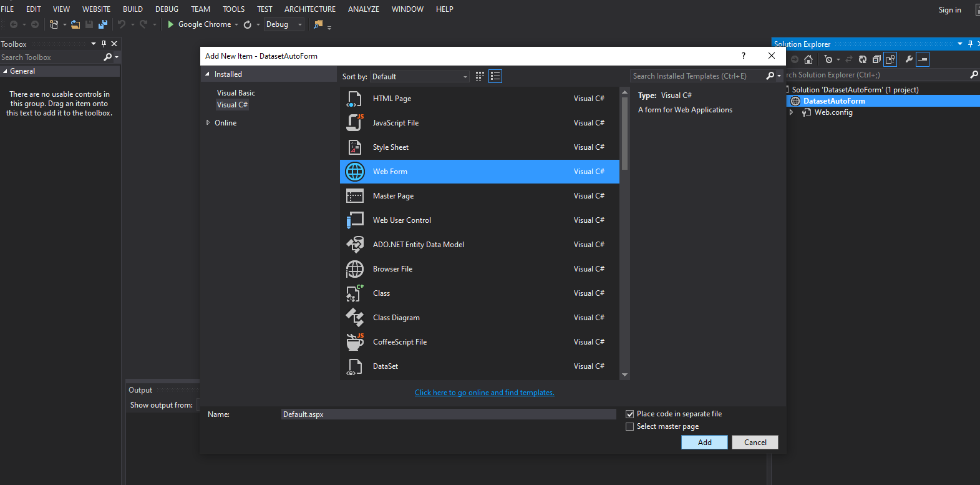Viewport: 980px width, 485px height.
Task: Select the Visual Basic template category
Action: pyautogui.click(x=236, y=93)
